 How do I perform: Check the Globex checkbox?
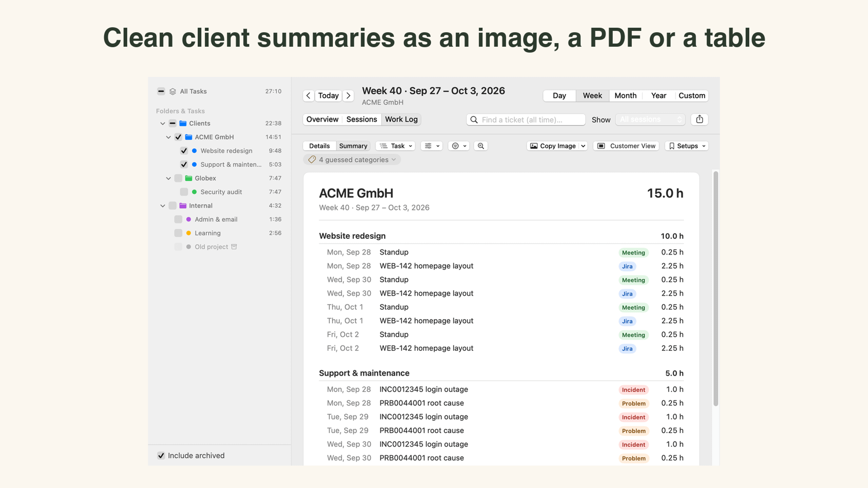[x=178, y=178]
